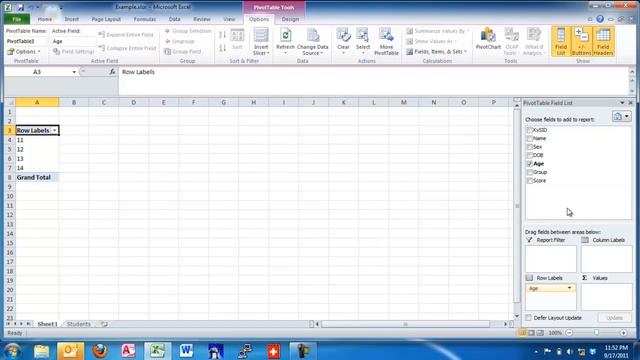Switch to the Formulas tab
Image resolution: width=640 pixels, height=360 pixels.
click(x=144, y=19)
